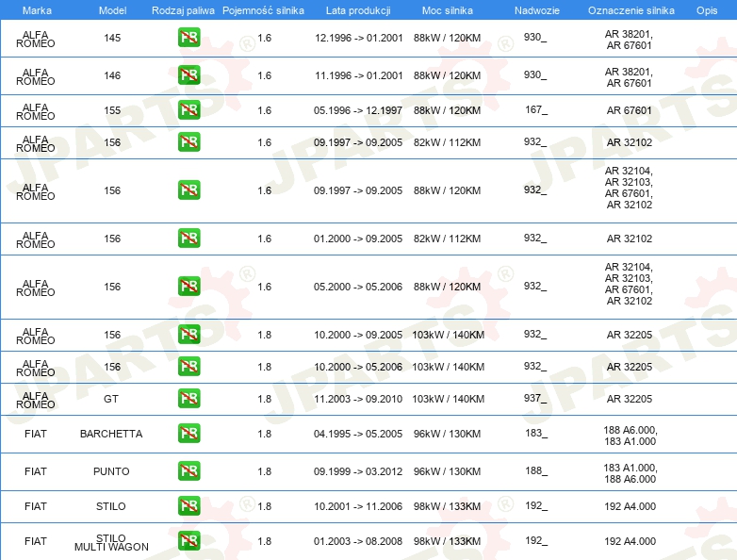
Task: Click the fuel icon for Fiat Barchetta
Action: click(x=188, y=434)
